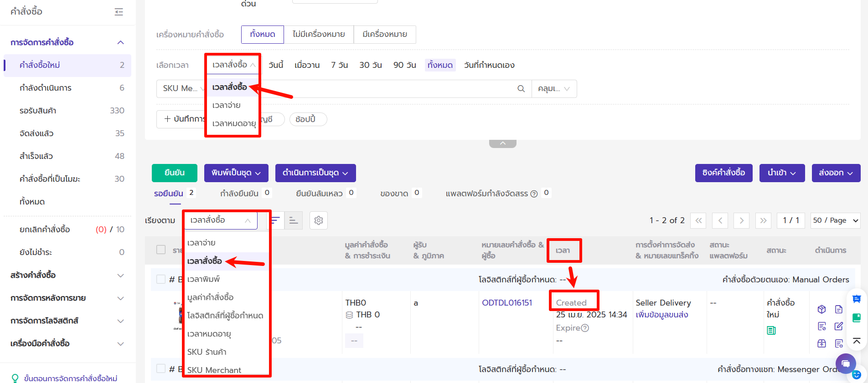Open the ส่งออก export dropdown
The height and width of the screenshot is (383, 868).
point(836,173)
